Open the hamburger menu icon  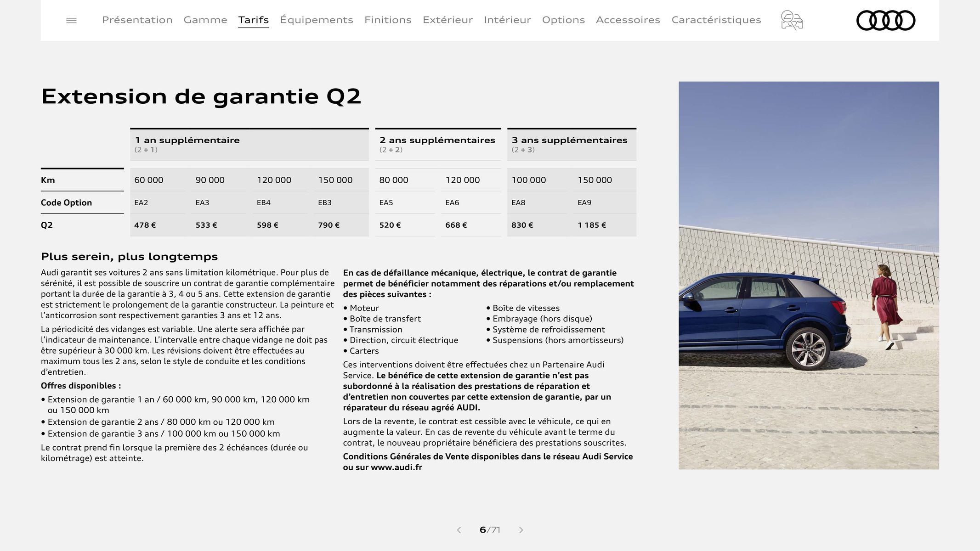pyautogui.click(x=71, y=20)
